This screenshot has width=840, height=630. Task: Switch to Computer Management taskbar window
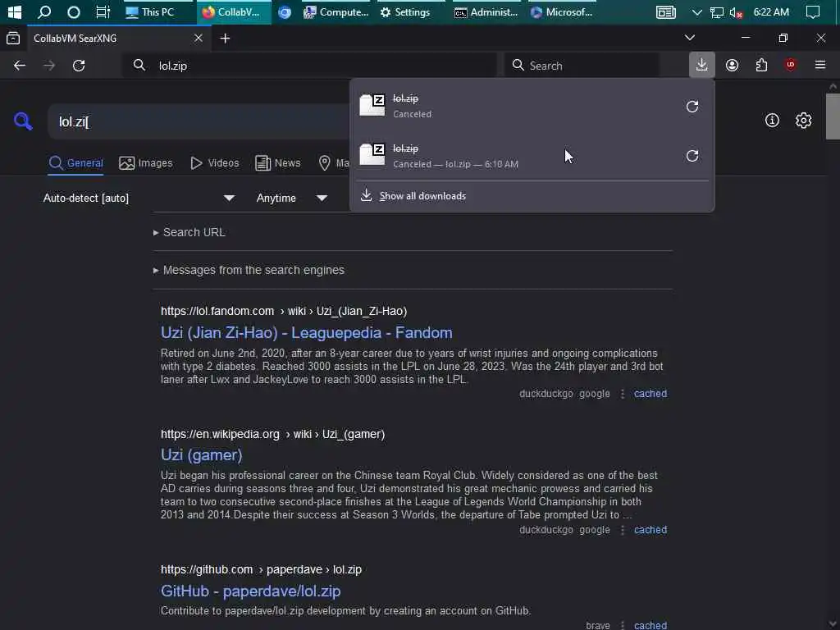[x=336, y=11]
